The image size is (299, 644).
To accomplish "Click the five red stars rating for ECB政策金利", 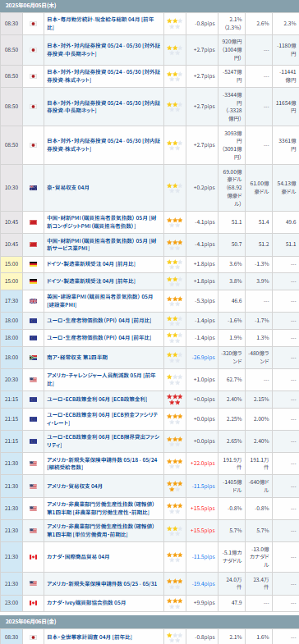I will [174, 400].
